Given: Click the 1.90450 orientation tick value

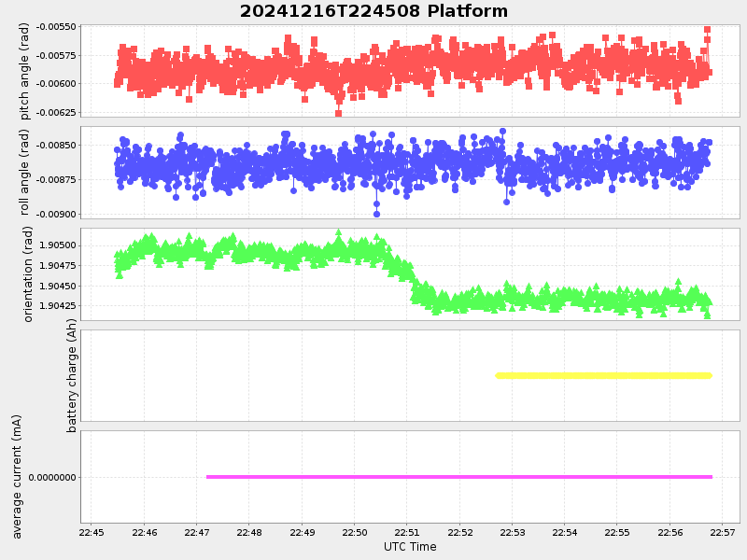Looking at the screenshot, I should [x=58, y=287].
